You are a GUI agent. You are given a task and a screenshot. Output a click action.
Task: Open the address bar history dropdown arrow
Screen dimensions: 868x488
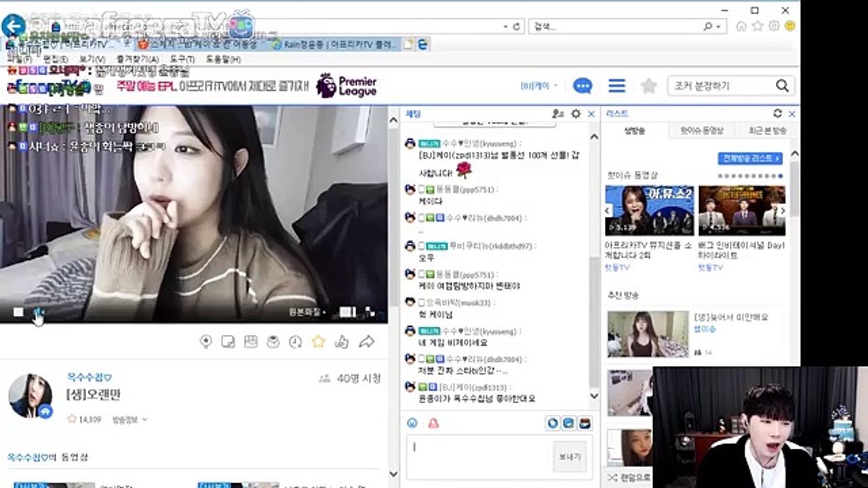coord(506,26)
